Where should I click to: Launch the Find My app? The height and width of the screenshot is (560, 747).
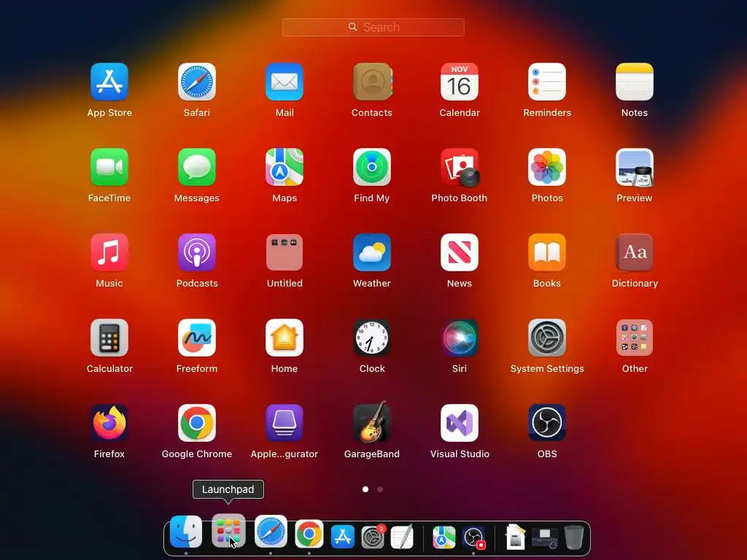pyautogui.click(x=372, y=167)
